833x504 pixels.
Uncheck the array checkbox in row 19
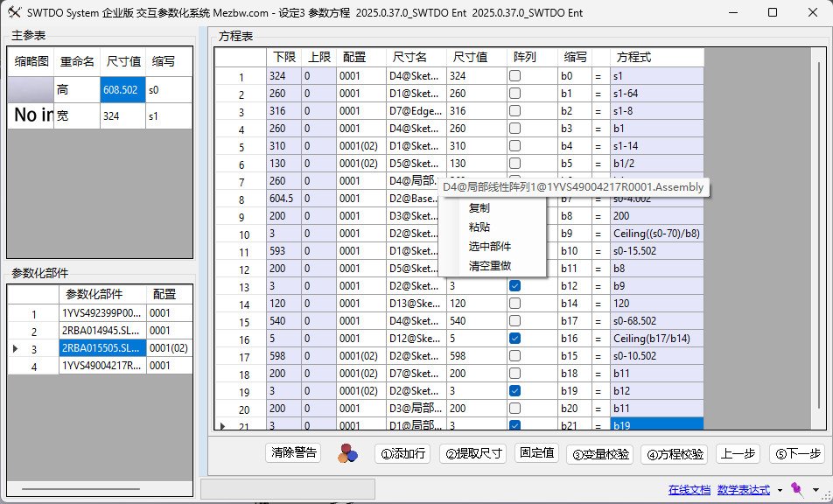515,391
